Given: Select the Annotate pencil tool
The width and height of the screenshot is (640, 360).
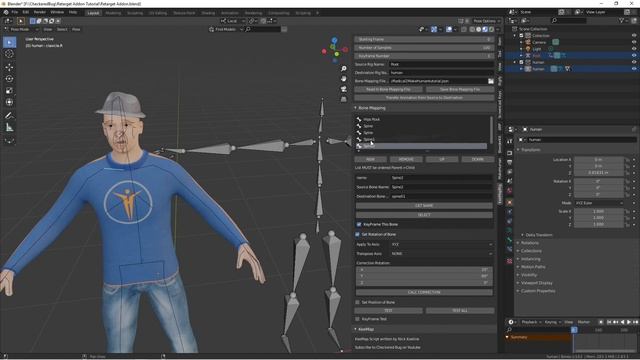Looking at the screenshot, I should click(9, 116).
